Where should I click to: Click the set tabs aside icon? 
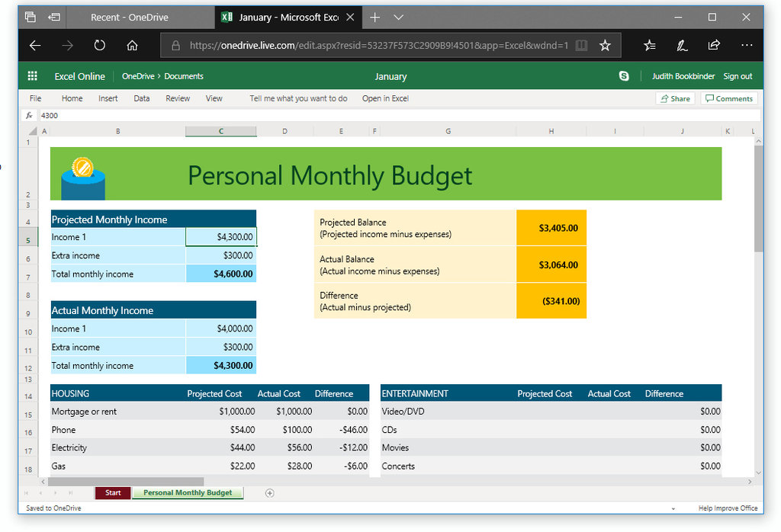click(x=54, y=17)
